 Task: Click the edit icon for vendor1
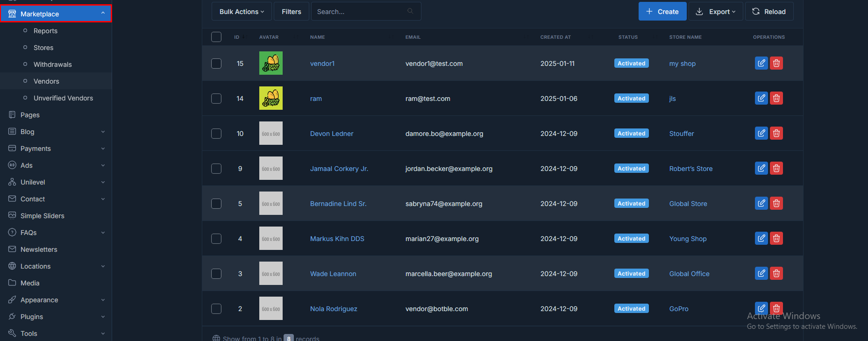761,63
